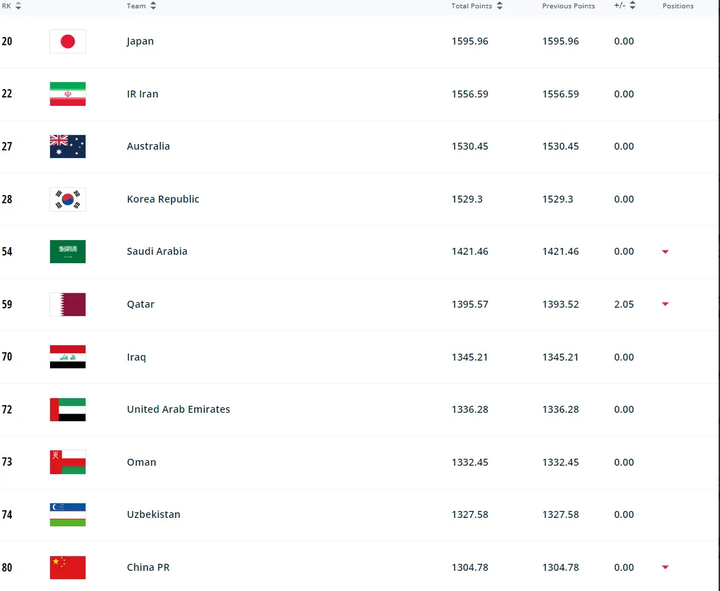Sort table by Team column
720x591 pixels.
click(153, 6)
